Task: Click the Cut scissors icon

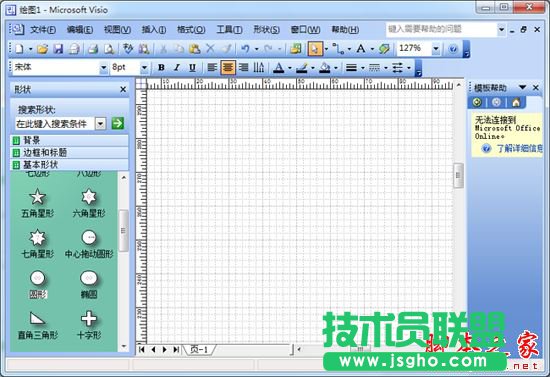Action: click(x=163, y=49)
